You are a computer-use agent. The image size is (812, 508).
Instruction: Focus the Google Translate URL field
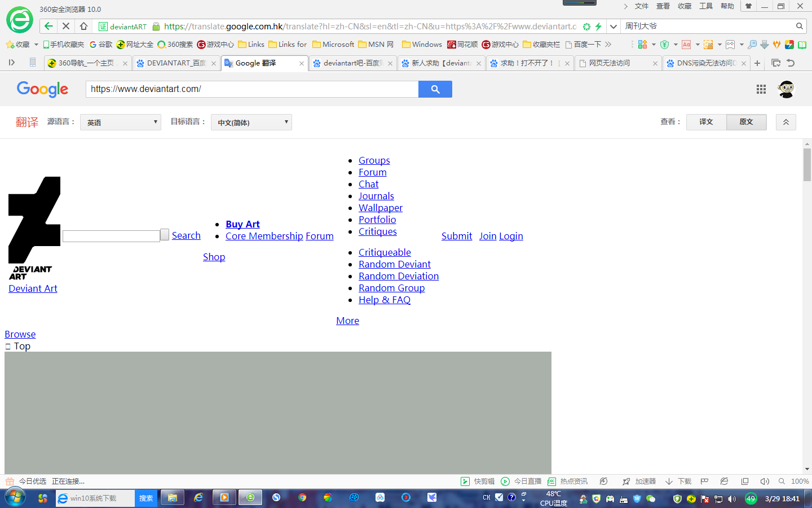coord(252,89)
